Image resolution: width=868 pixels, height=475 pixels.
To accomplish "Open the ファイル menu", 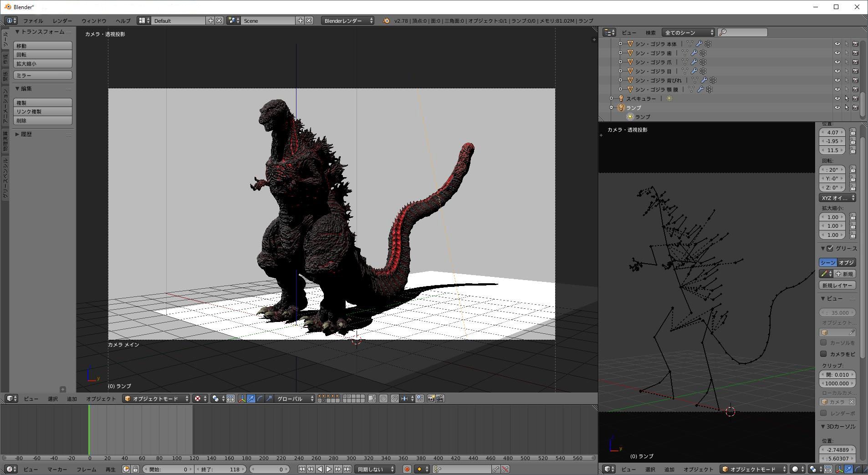I will (33, 21).
